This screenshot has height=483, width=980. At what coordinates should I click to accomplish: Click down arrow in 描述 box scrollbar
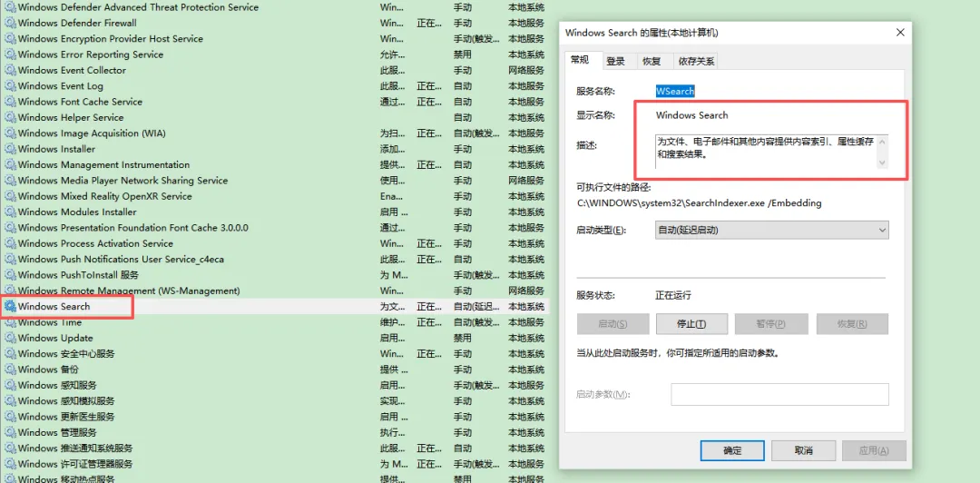(882, 163)
